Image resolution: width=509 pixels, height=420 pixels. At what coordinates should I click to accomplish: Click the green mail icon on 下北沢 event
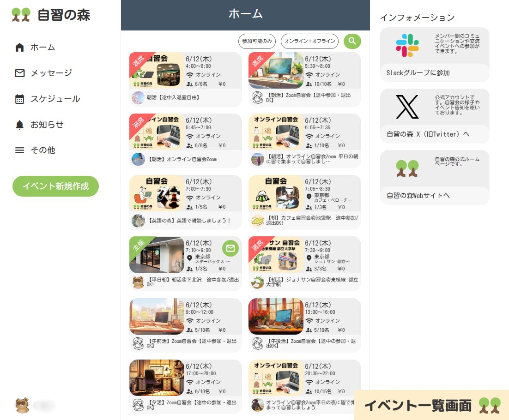pyautogui.click(x=230, y=248)
